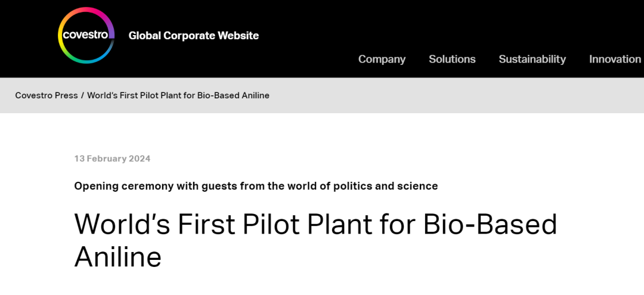This screenshot has height=295, width=644.
Task: Open the Sustainability navigation menu
Action: pos(532,59)
